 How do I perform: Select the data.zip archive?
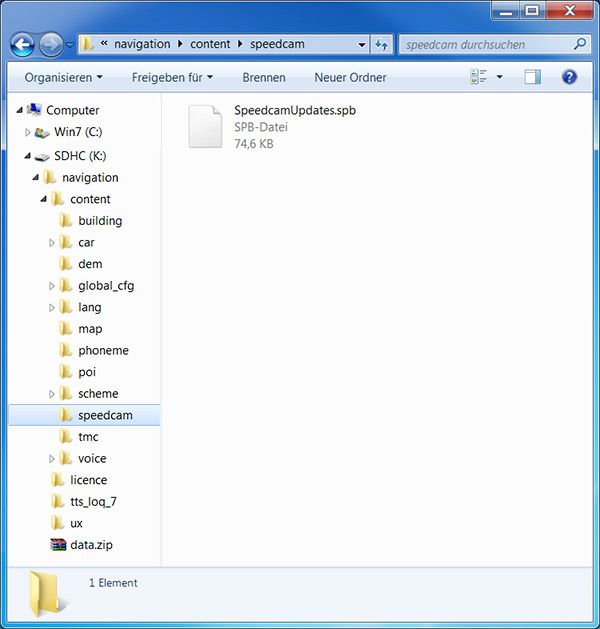(91, 545)
